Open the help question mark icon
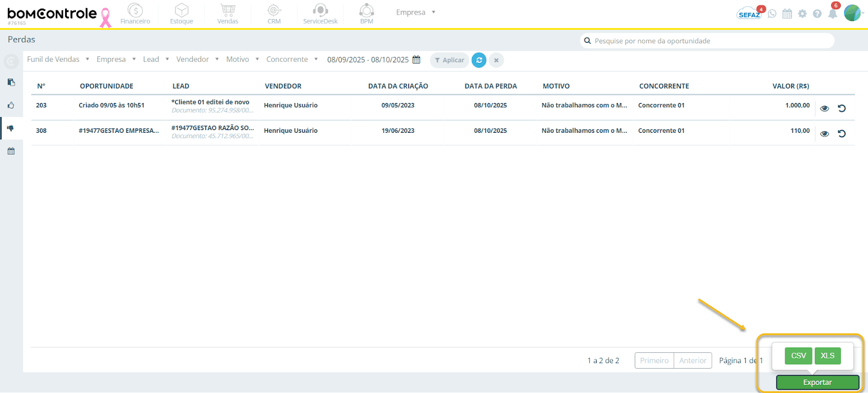 click(817, 14)
